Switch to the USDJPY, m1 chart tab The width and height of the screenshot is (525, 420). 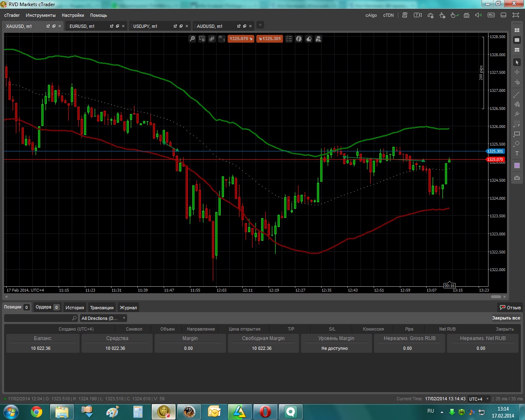tap(145, 26)
